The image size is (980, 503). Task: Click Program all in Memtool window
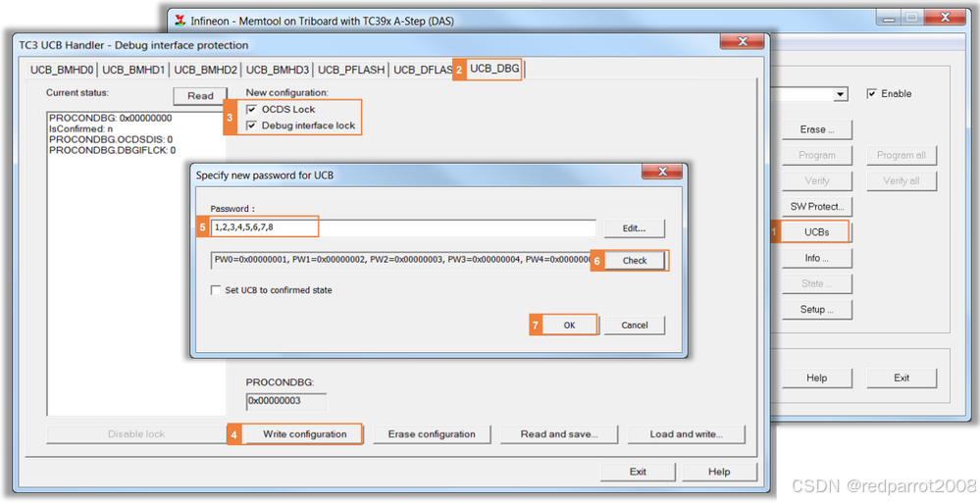902,155
